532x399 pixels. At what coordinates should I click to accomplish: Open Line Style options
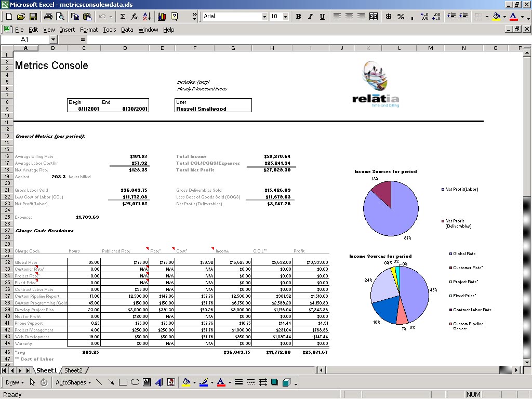(x=238, y=382)
